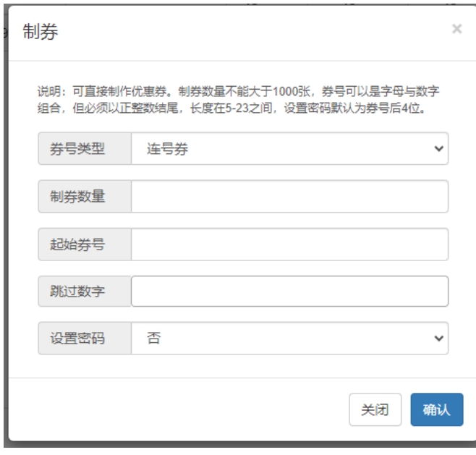Screen dimensions: 476x455
Task: Close the 制券 dialog with the × icon
Action: 456,29
